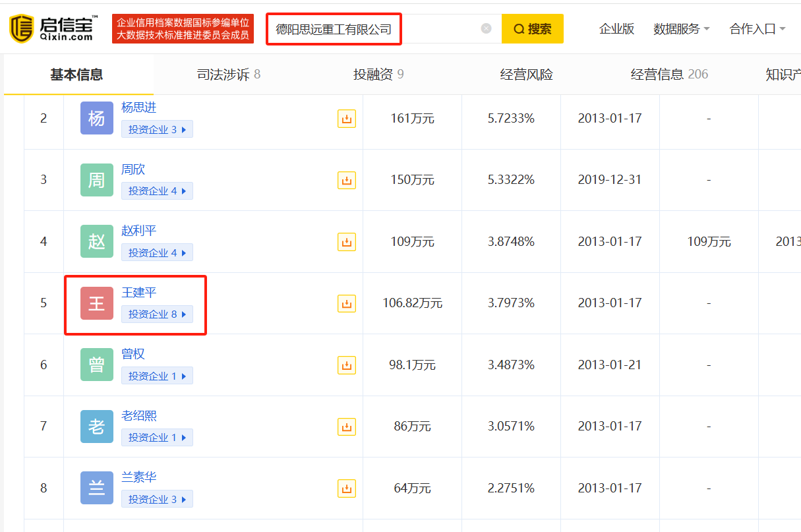Expand 投资企业 3 under 杨思进

tap(157, 129)
